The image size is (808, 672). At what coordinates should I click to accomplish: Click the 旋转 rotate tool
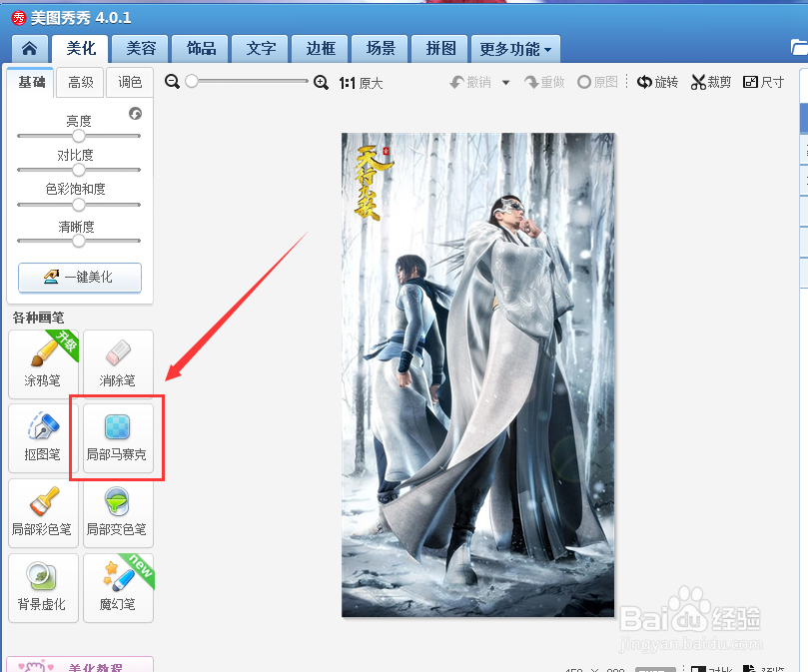657,82
